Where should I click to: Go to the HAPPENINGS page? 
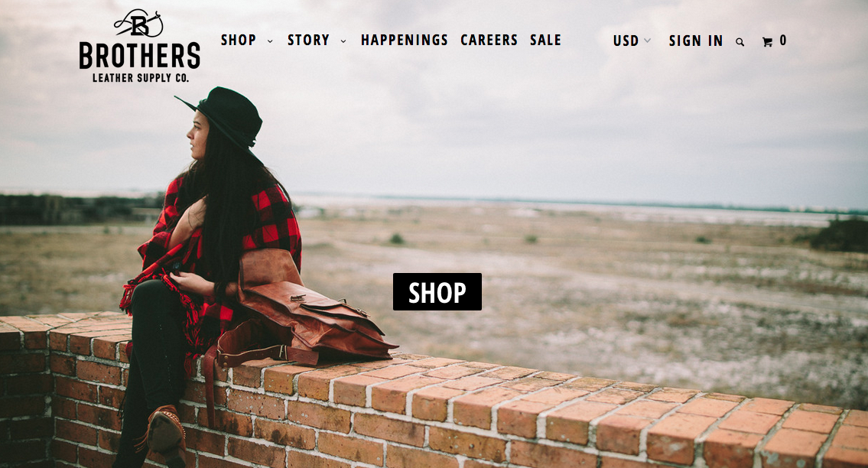point(404,41)
